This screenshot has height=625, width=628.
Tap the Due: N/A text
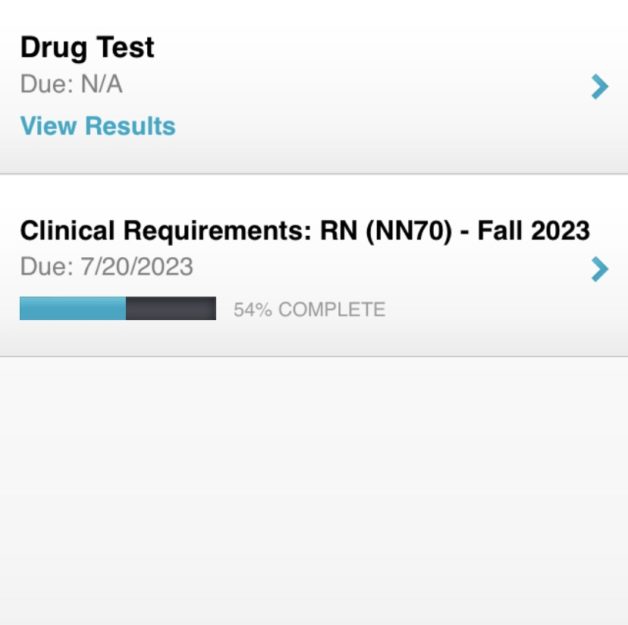tap(71, 85)
